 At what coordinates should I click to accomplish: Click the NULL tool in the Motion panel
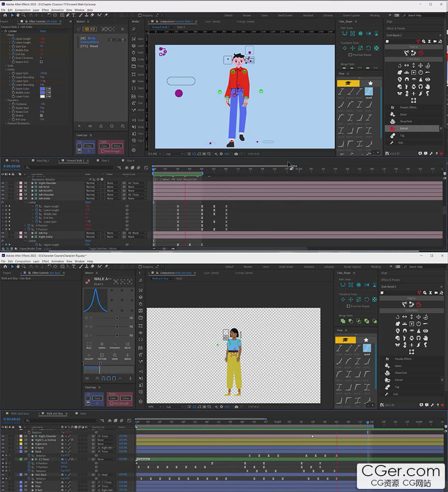[x=89, y=346]
